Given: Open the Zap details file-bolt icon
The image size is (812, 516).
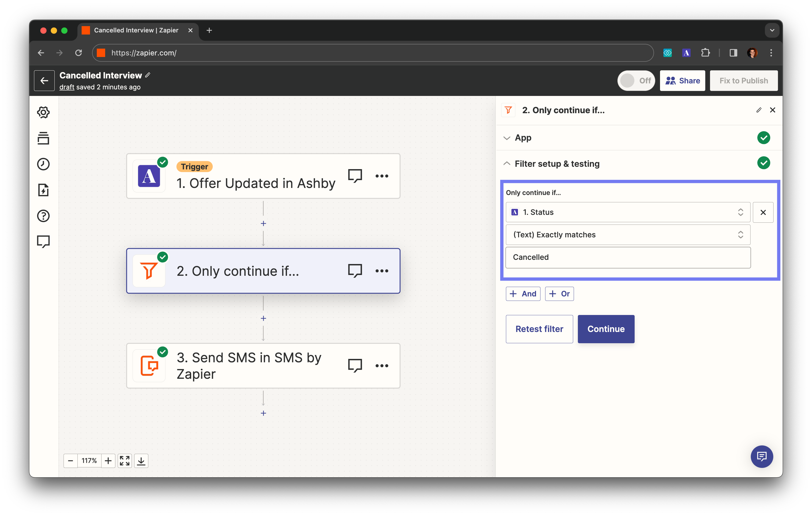Looking at the screenshot, I should (43, 190).
